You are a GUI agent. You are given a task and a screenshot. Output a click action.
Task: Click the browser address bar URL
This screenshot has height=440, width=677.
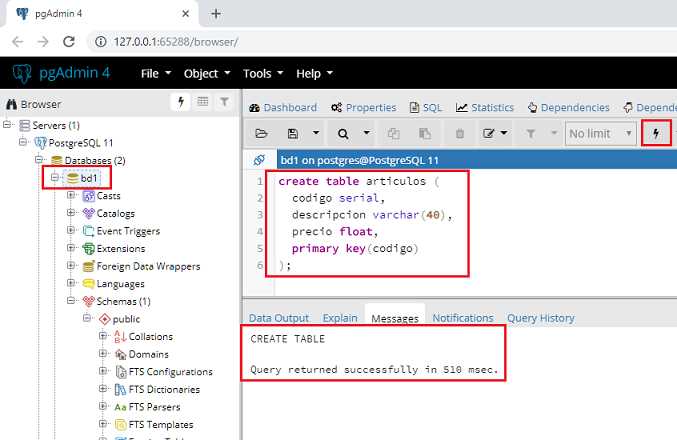tap(175, 42)
